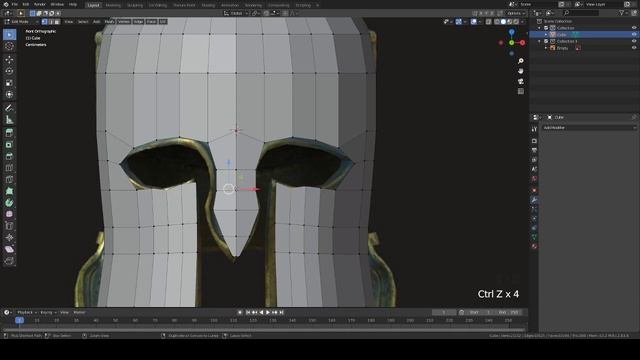The width and height of the screenshot is (640, 360).
Task: Hide the Cube object in the outliner
Action: tap(634, 35)
